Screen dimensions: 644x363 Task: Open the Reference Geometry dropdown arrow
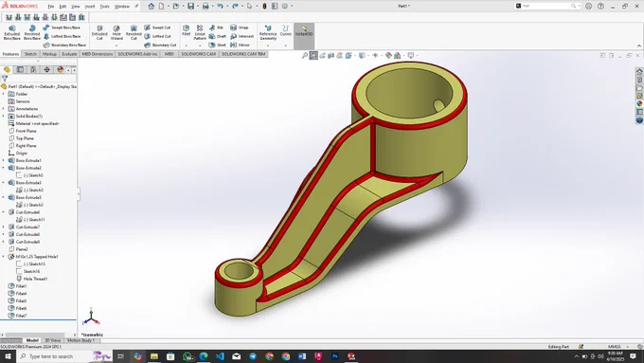pyautogui.click(x=268, y=45)
